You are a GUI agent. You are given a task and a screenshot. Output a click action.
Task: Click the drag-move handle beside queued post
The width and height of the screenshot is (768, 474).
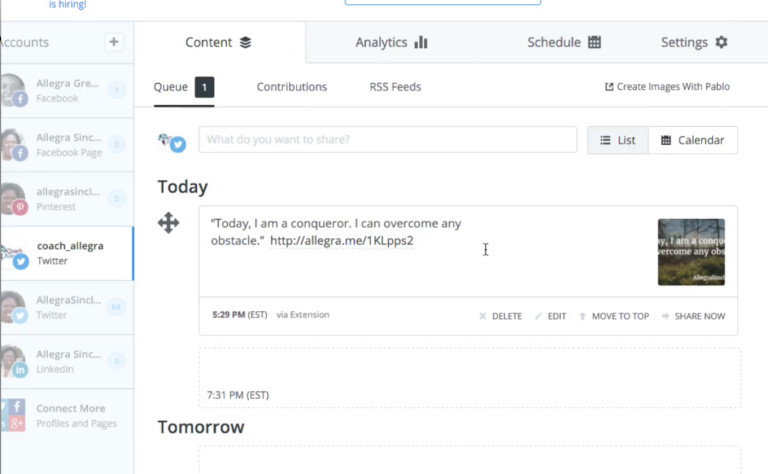(x=168, y=223)
